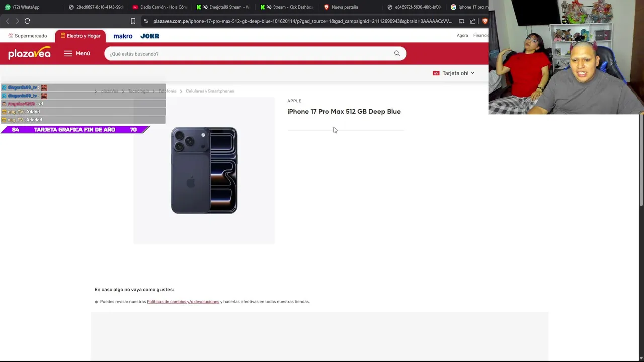Open the Agora link
Screen dimensions: 644x362
pyautogui.click(x=462, y=35)
